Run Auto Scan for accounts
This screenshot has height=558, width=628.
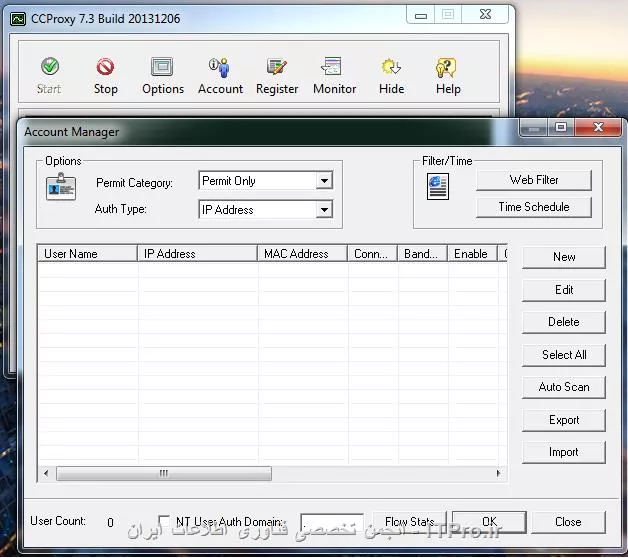pyautogui.click(x=564, y=387)
